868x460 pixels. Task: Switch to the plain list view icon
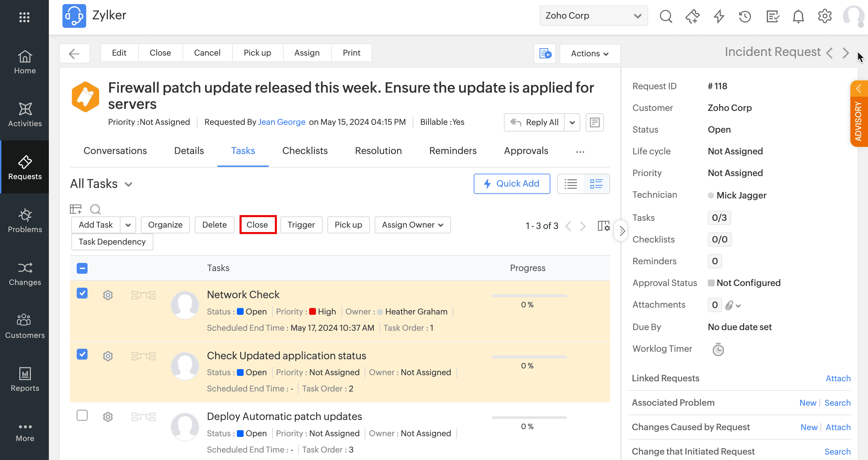(571, 184)
